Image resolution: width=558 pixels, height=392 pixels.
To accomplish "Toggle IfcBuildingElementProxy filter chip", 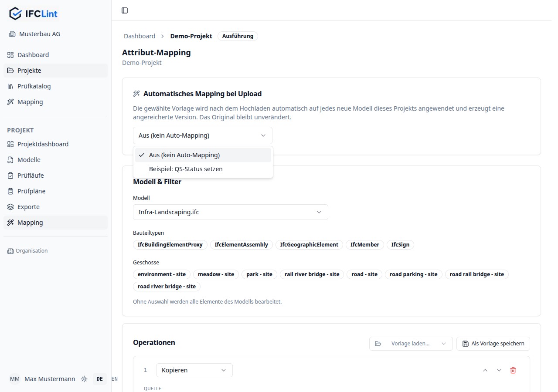I will click(x=170, y=245).
